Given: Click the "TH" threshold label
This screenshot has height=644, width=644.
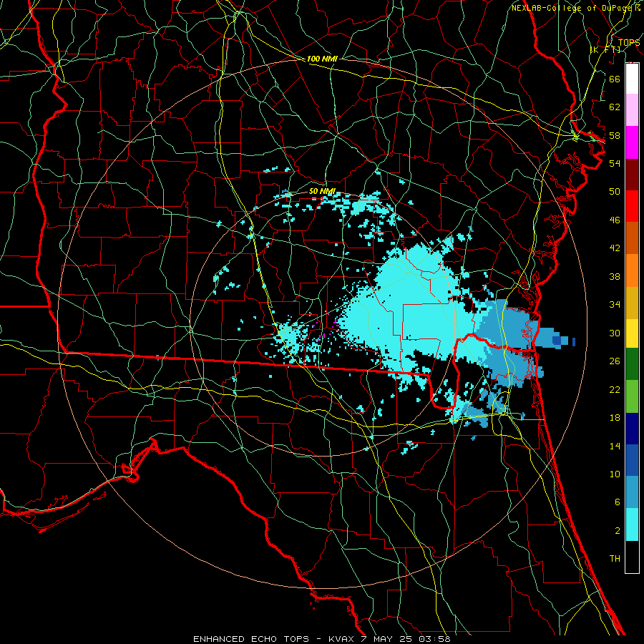Looking at the screenshot, I should click(615, 559).
